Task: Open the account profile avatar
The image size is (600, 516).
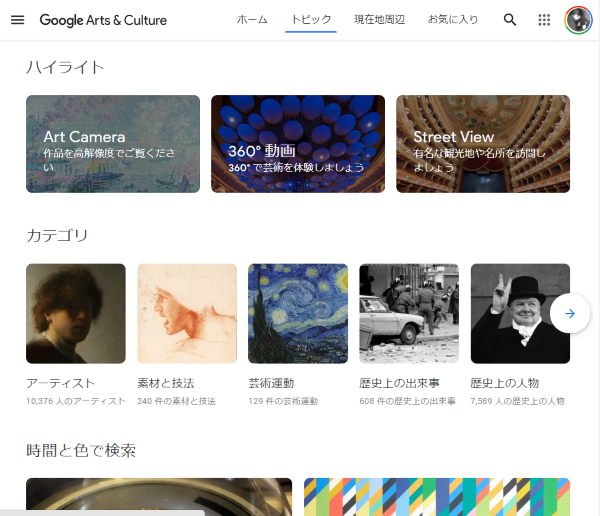Action: click(x=578, y=20)
